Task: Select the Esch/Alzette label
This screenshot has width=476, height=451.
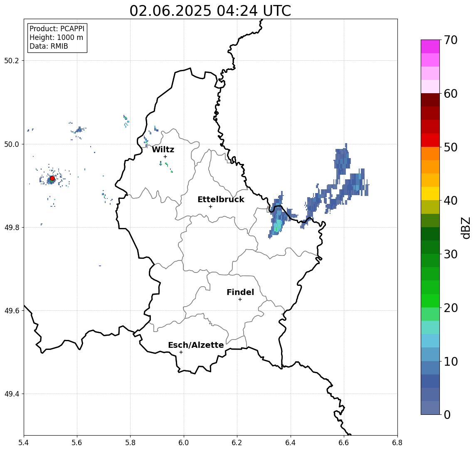Action: coord(196,345)
